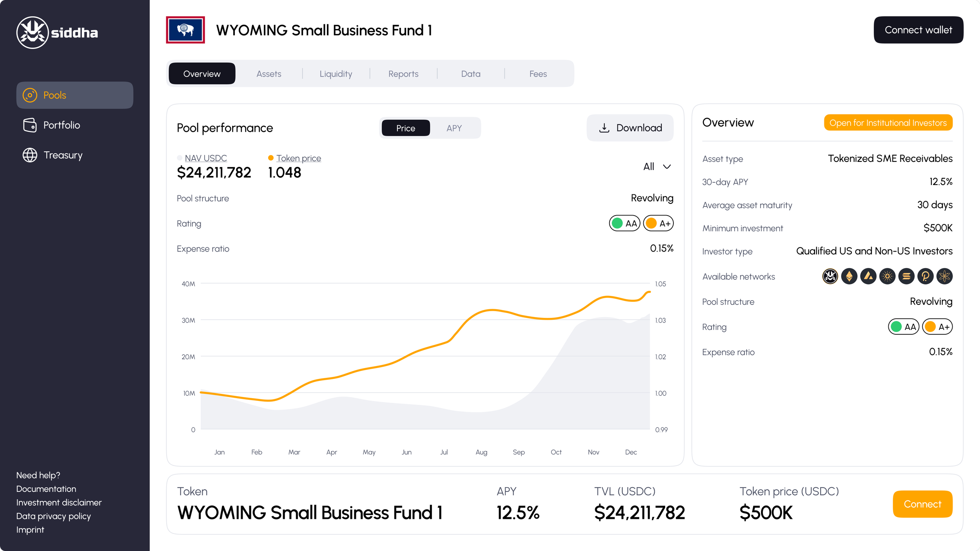
Task: Toggle the Token price series legend
Action: 298,158
